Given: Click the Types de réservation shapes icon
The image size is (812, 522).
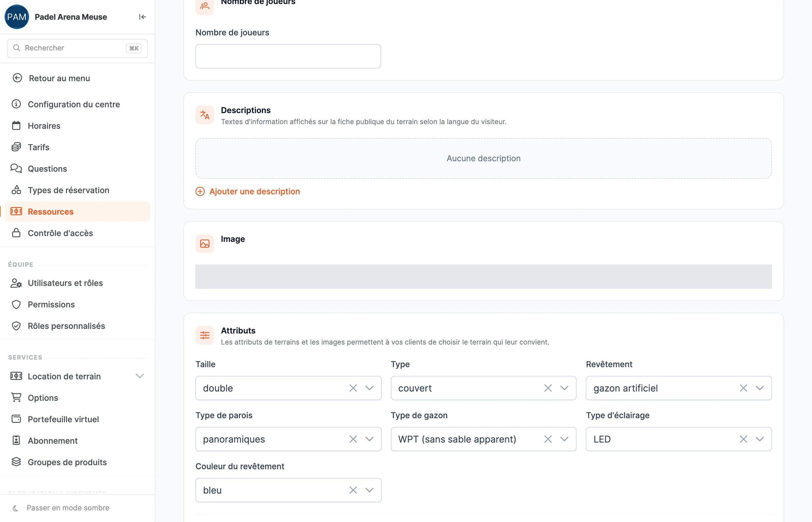Looking at the screenshot, I should (x=16, y=190).
